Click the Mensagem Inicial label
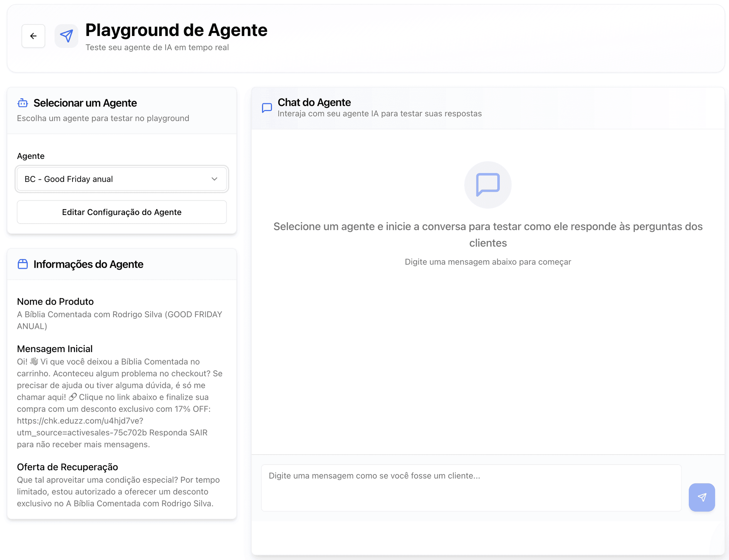Screen dimensions: 729x560 [x=55, y=349]
